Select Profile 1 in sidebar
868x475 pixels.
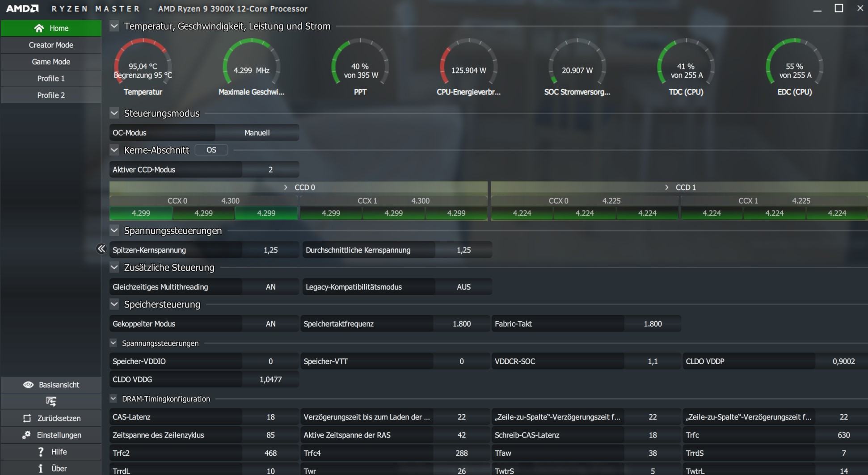[x=51, y=79]
